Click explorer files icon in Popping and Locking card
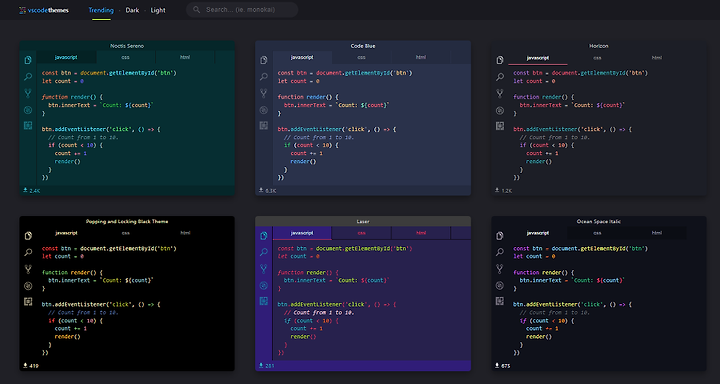720x384 pixels. click(28, 236)
